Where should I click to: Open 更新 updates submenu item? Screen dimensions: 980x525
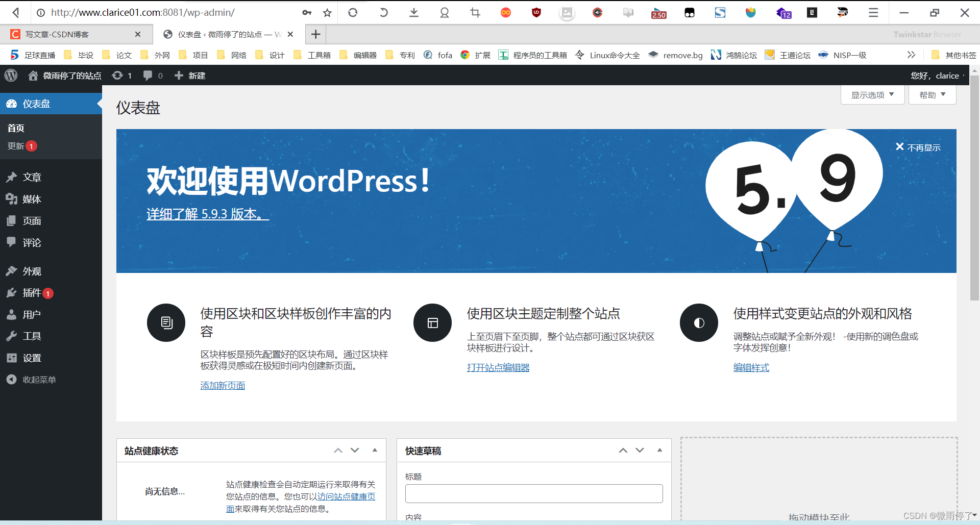point(22,146)
